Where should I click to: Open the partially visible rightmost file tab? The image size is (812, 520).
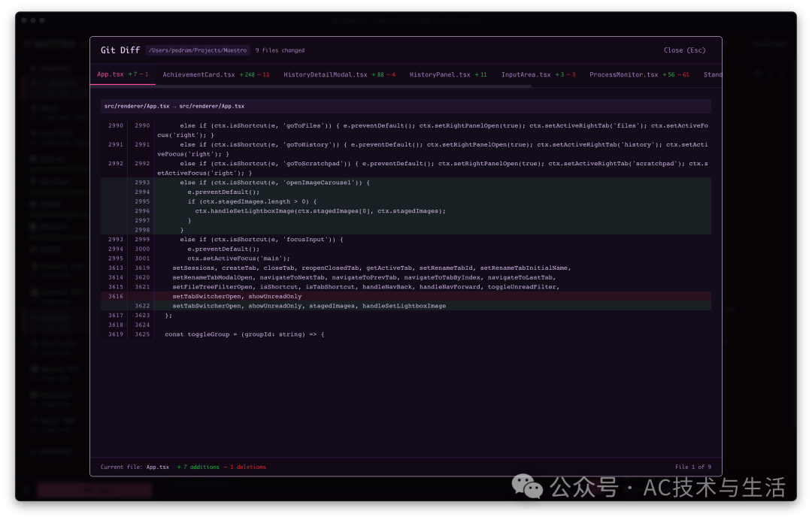click(x=713, y=74)
